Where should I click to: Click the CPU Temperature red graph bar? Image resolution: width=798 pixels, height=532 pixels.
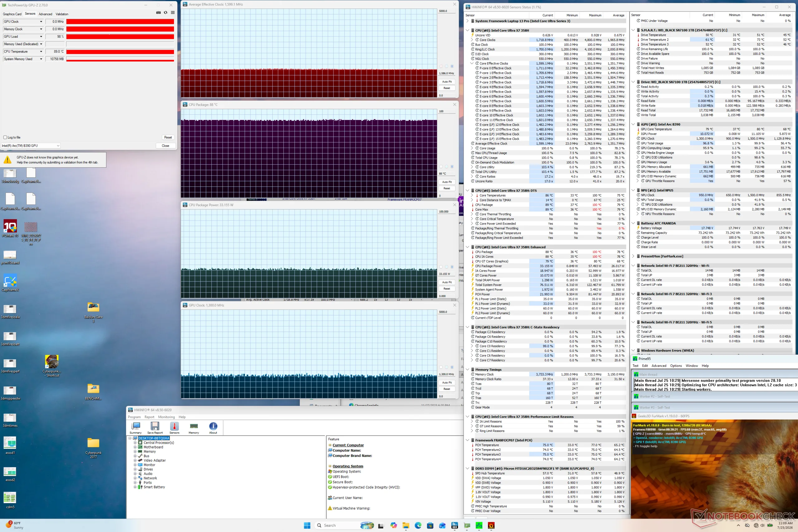(x=120, y=51)
